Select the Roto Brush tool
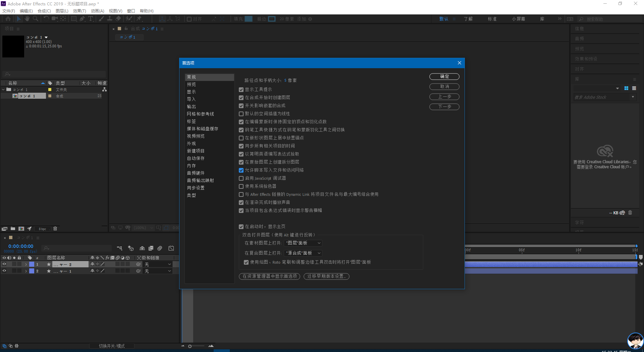Screen dimensions: 644x352 (x=129, y=19)
